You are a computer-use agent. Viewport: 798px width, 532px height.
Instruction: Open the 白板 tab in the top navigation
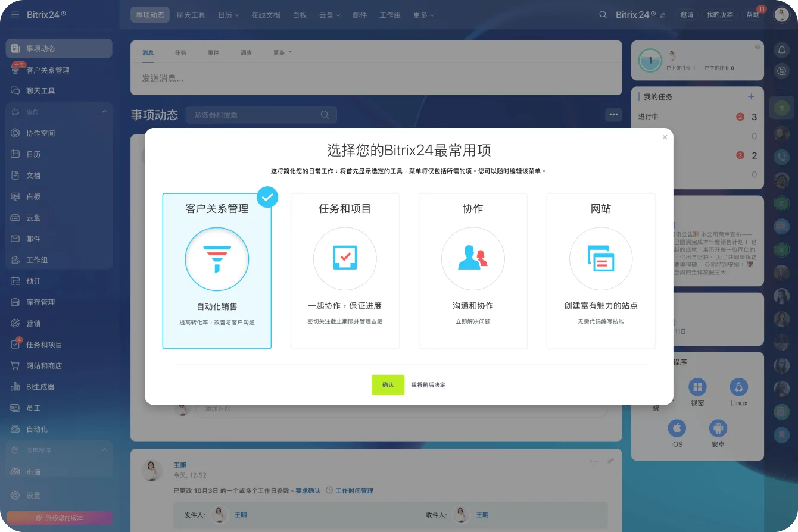pyautogui.click(x=300, y=15)
